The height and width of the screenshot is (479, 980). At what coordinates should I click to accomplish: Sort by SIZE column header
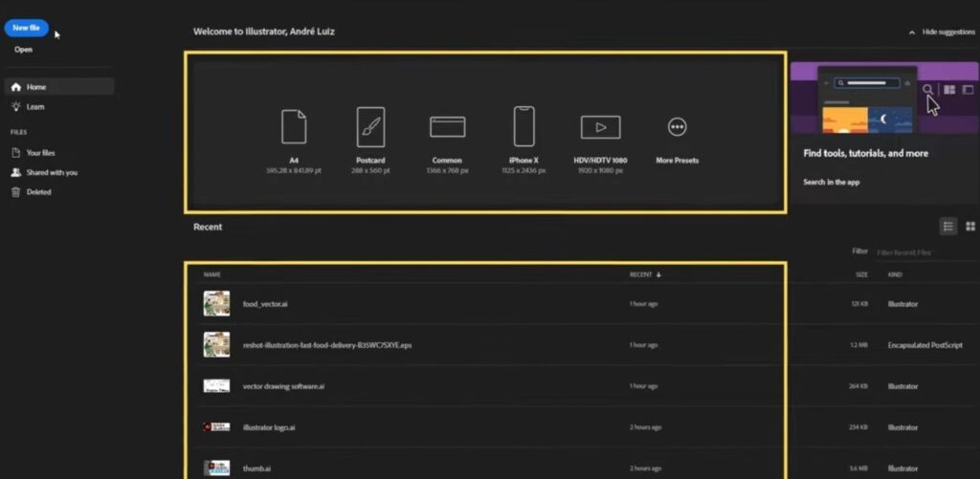[x=861, y=274]
